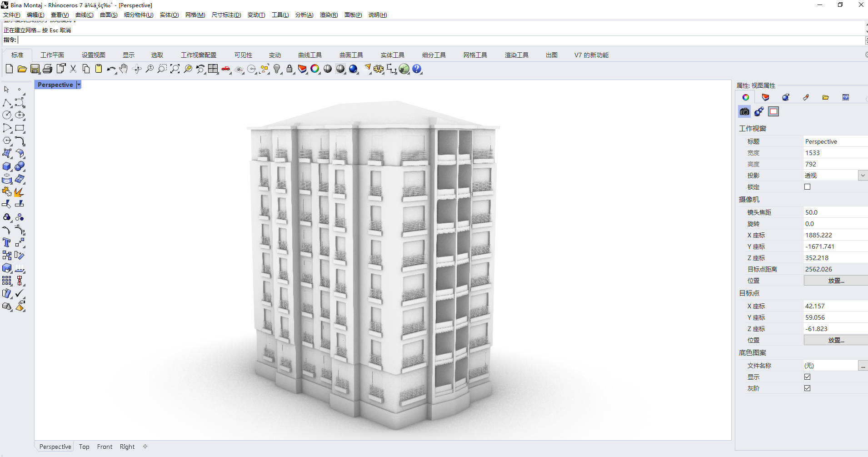Switch to the 工作平面 toolbar tab
868x457 pixels.
[x=52, y=55]
